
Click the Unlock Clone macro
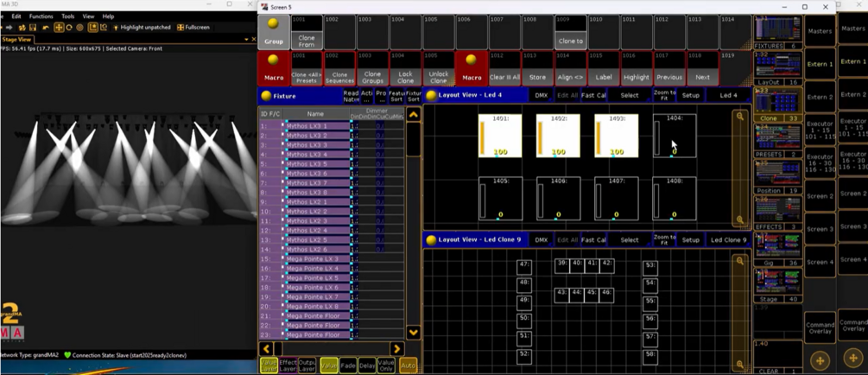point(439,67)
